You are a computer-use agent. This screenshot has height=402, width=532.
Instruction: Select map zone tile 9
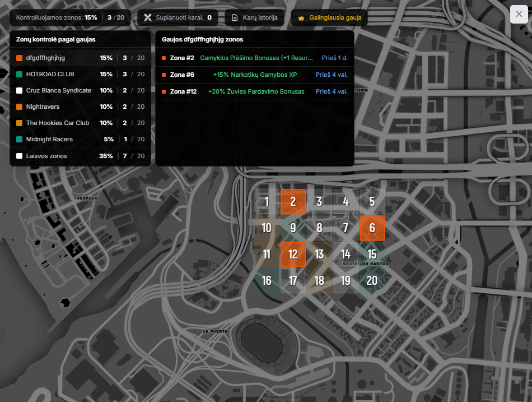293,228
